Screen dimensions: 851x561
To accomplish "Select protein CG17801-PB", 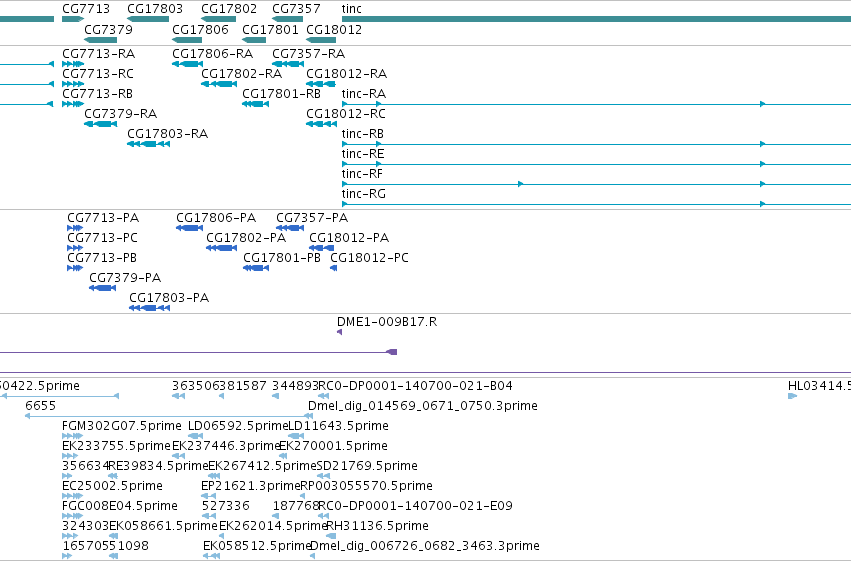I will tap(256, 268).
